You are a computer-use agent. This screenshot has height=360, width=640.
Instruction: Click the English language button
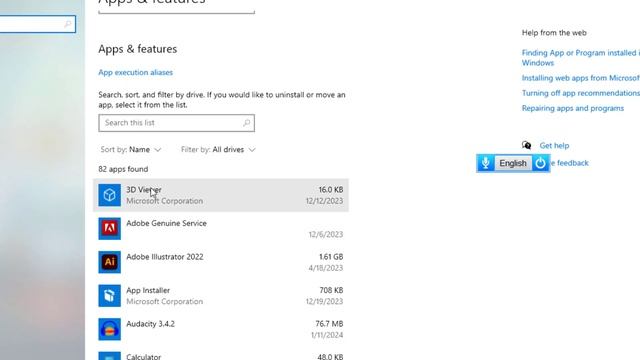click(x=513, y=163)
